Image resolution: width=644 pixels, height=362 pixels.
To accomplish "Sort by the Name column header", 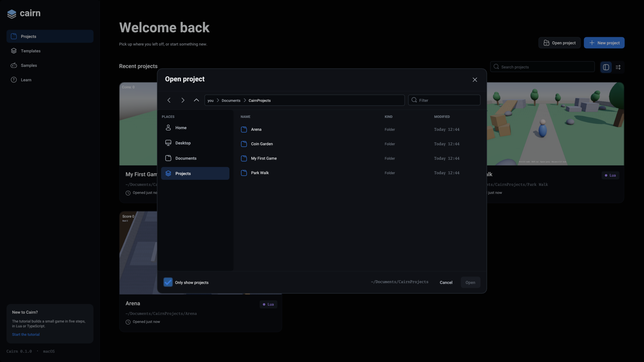I will tap(246, 117).
